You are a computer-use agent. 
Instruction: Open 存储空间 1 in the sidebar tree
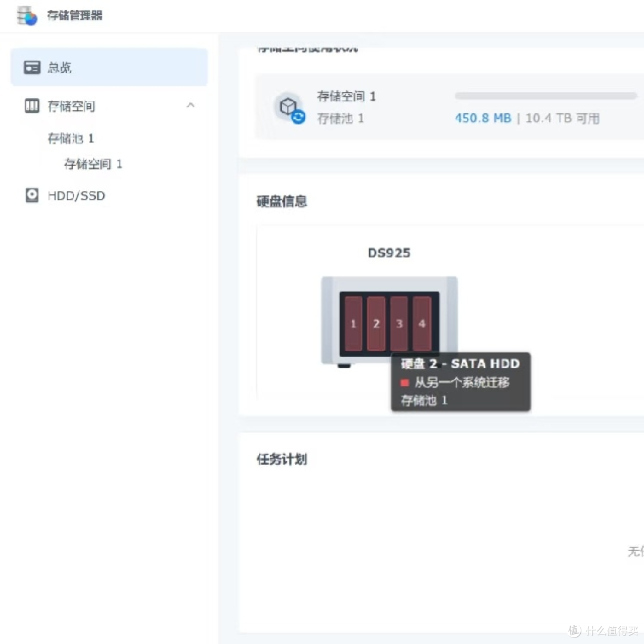[93, 164]
